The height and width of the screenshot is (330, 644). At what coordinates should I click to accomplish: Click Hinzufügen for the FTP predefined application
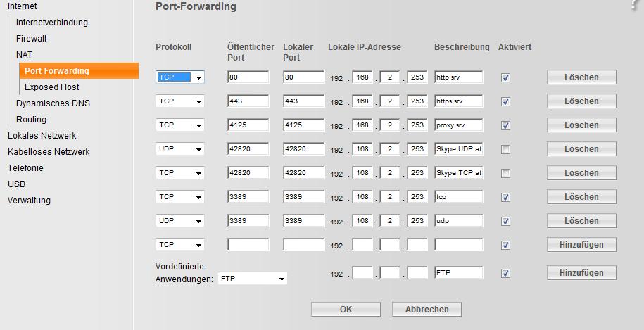tap(581, 273)
